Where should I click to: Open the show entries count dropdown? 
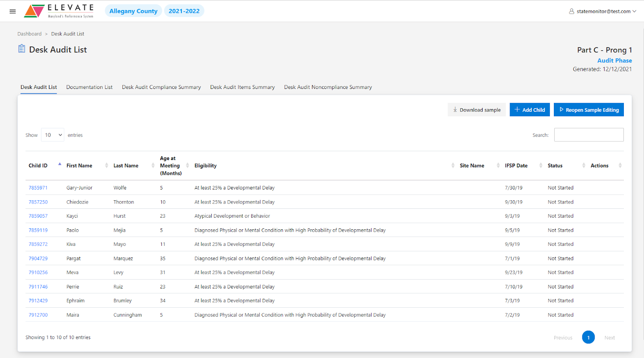click(53, 135)
